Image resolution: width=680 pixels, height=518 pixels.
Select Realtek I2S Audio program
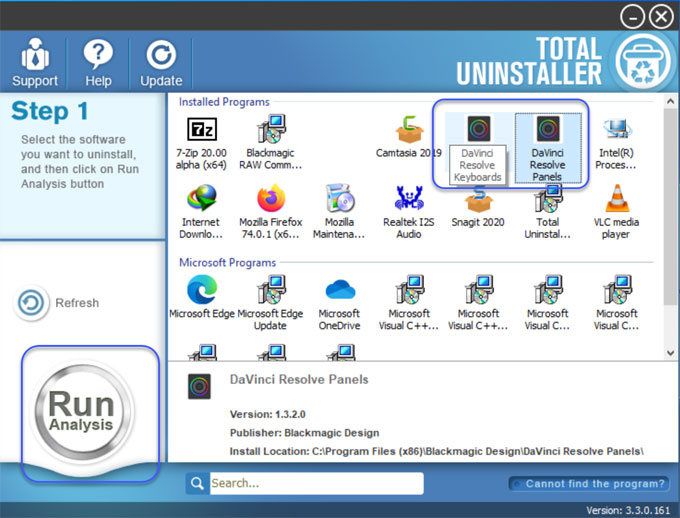pos(409,212)
